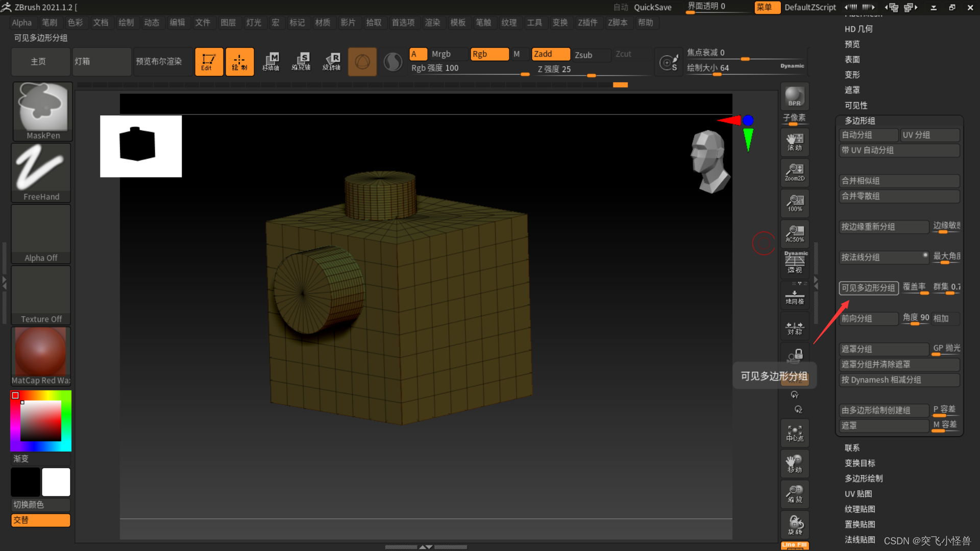Viewport: 980px width, 551px height.
Task: Expand the 可见性 sub-palette
Action: [855, 106]
